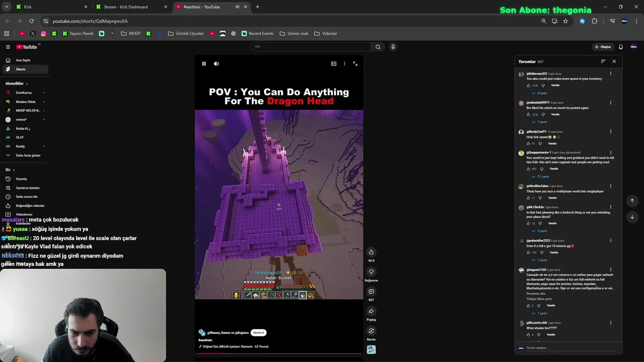The height and width of the screenshot is (362, 644).
Task: Expand 5 yanıt under Mr.Chick3n's comment
Action: pyautogui.click(x=539, y=231)
